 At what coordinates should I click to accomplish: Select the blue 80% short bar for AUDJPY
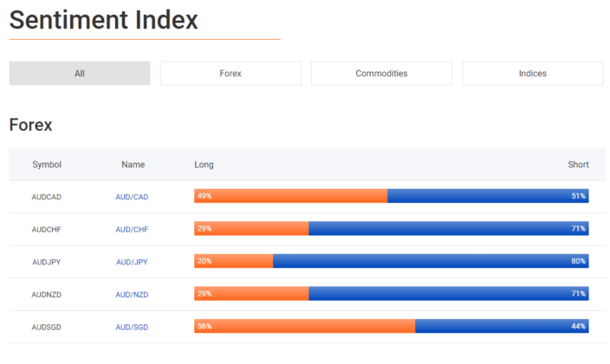coord(431,261)
